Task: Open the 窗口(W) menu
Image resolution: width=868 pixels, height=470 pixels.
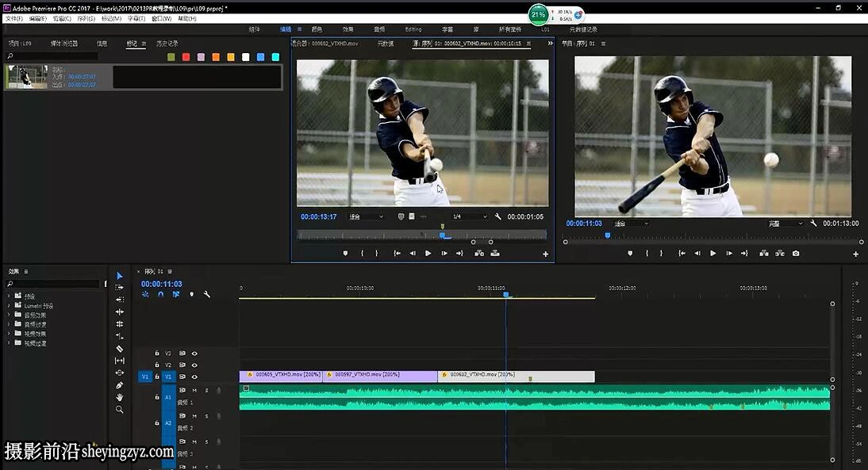Action: 161,18
